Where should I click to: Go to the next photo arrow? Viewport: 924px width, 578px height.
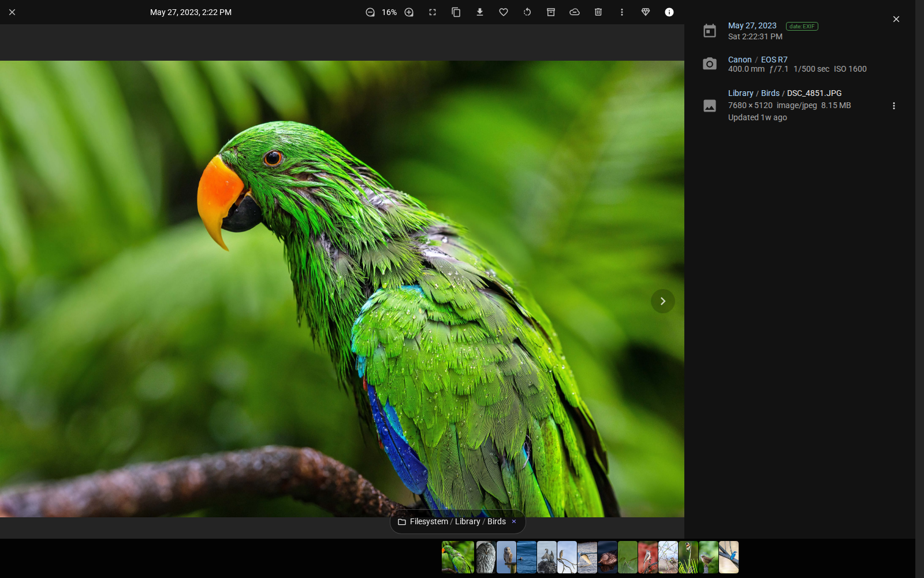click(x=663, y=301)
